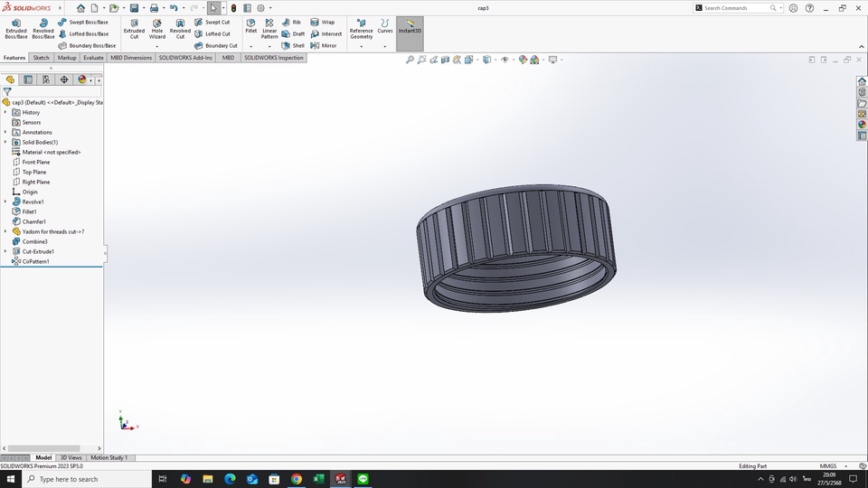Screen dimensions: 868x488
Task: Choose the Swept Boss/Base feature
Action: click(83, 22)
